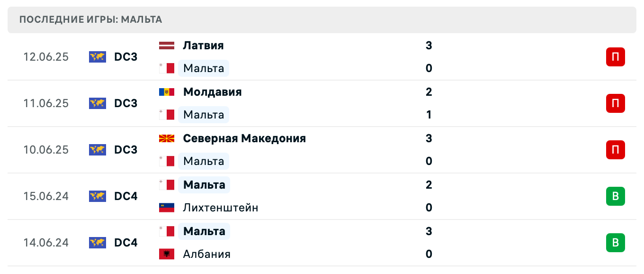Screen dimensions: 644x274
Task: Select the Албания team name
Action: tap(206, 254)
